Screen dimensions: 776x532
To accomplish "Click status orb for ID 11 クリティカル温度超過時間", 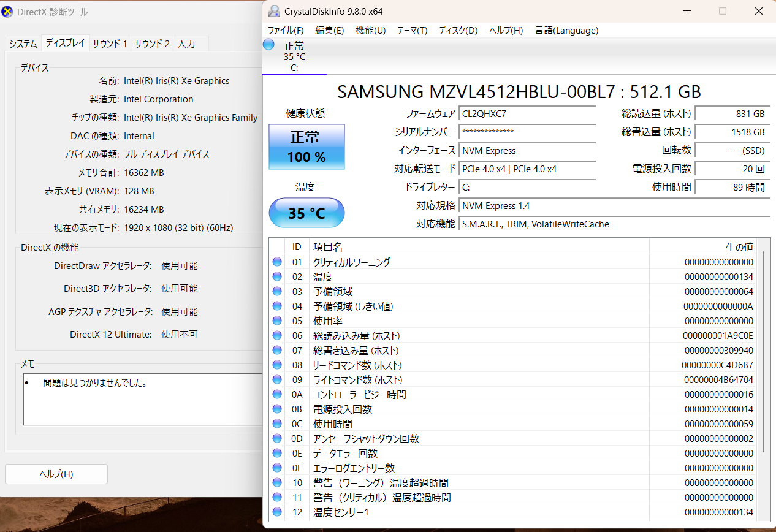I will [277, 497].
